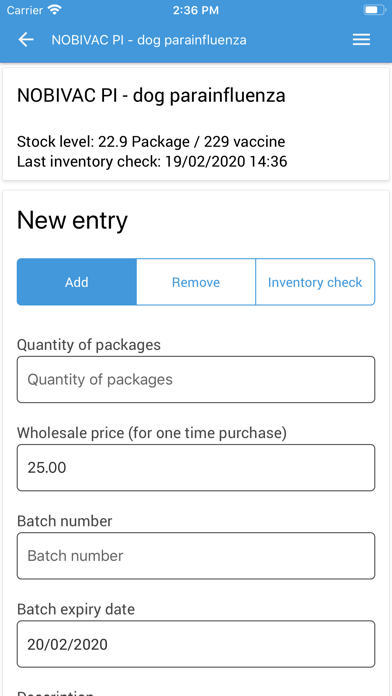The width and height of the screenshot is (392, 696).
Task: Tap the Carrier text in status bar
Action: (25, 10)
